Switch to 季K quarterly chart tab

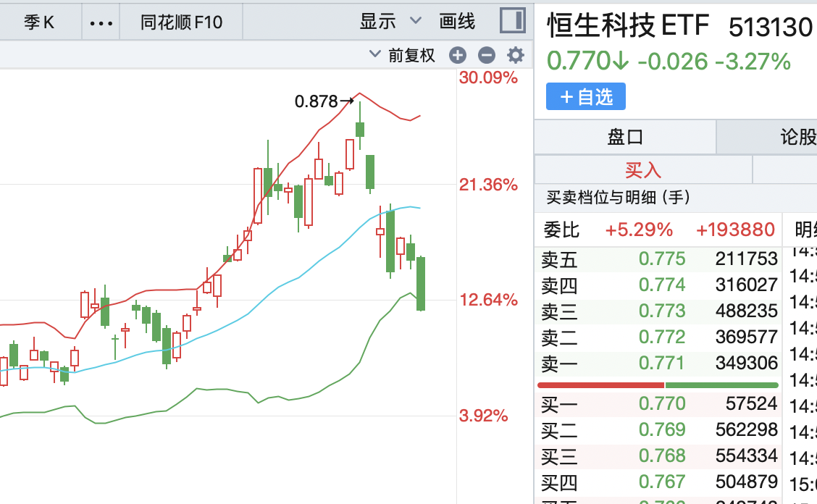point(39,22)
